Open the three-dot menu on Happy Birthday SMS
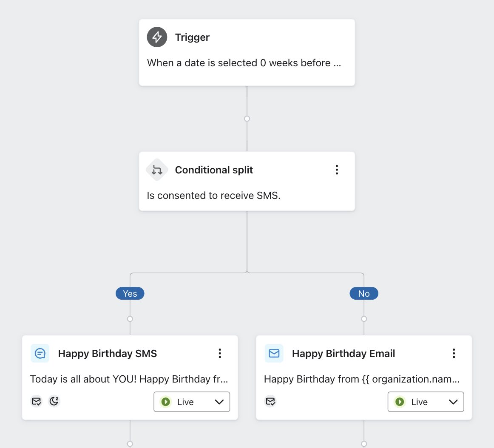The height and width of the screenshot is (448, 494). [220, 353]
